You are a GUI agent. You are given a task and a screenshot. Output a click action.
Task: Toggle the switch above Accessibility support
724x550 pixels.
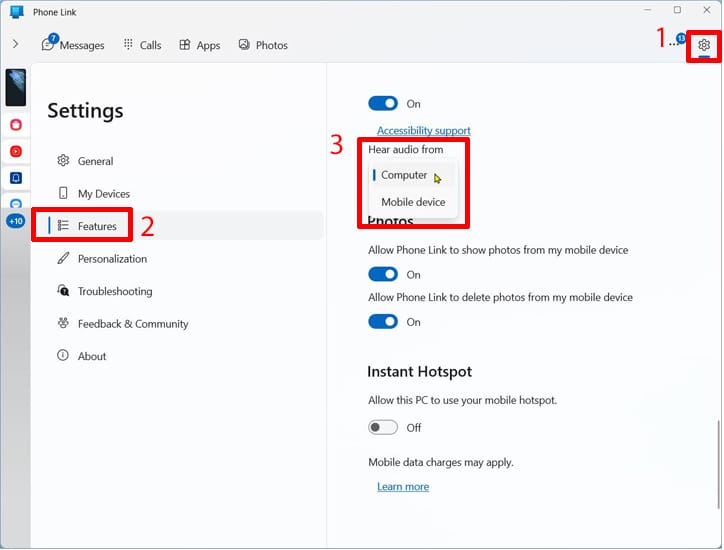[x=383, y=103]
